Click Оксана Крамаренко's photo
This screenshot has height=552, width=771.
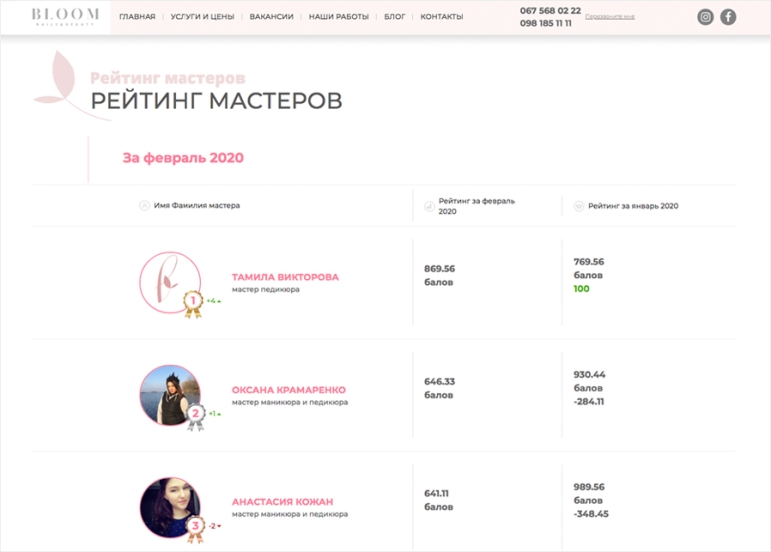[x=170, y=395]
